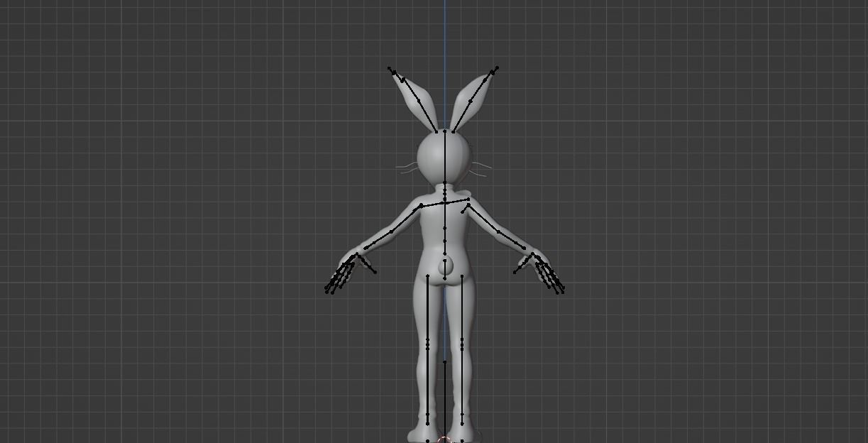868x443 pixels.
Task: Select the left upper arm bone
Action: [x=405, y=219]
